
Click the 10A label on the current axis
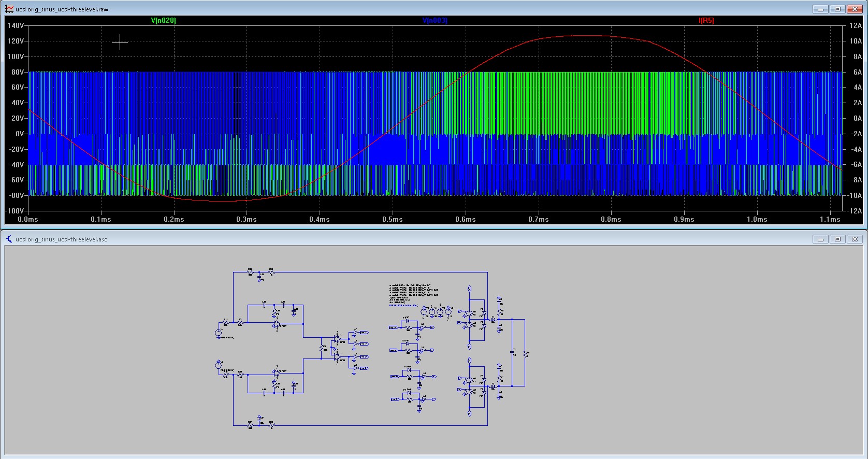(x=856, y=41)
